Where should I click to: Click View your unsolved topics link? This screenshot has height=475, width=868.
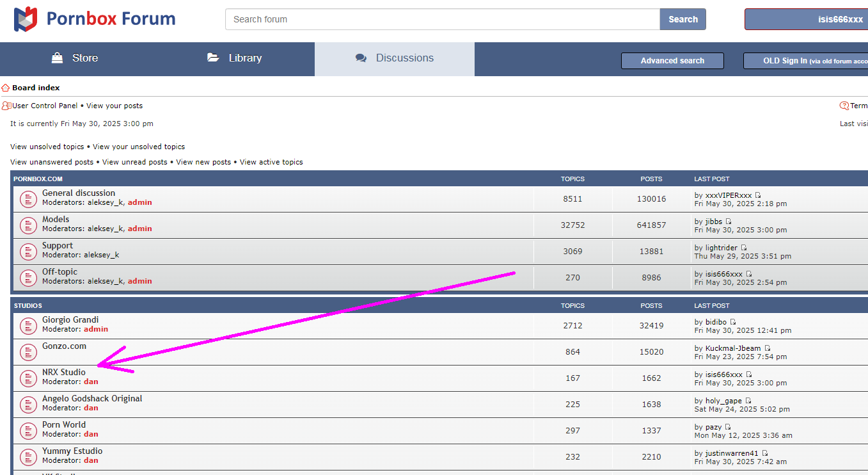point(139,147)
